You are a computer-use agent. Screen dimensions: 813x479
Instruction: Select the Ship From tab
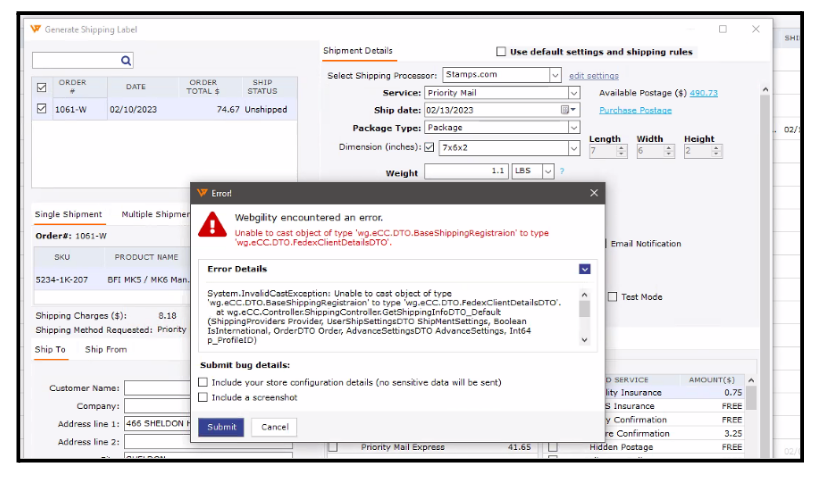[106, 349]
